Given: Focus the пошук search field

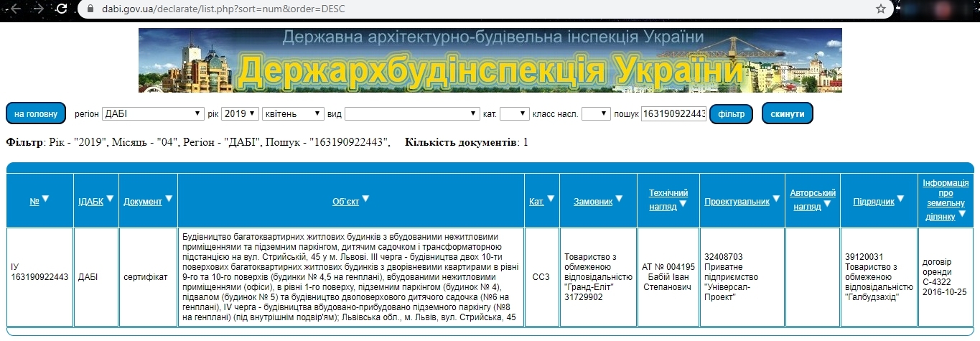Looking at the screenshot, I should pos(673,113).
